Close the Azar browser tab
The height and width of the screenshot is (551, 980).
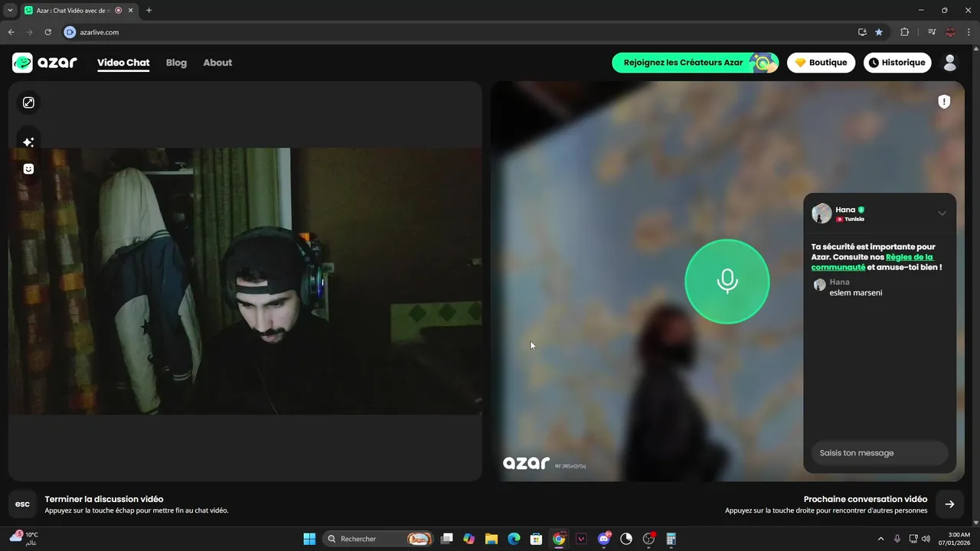click(131, 11)
